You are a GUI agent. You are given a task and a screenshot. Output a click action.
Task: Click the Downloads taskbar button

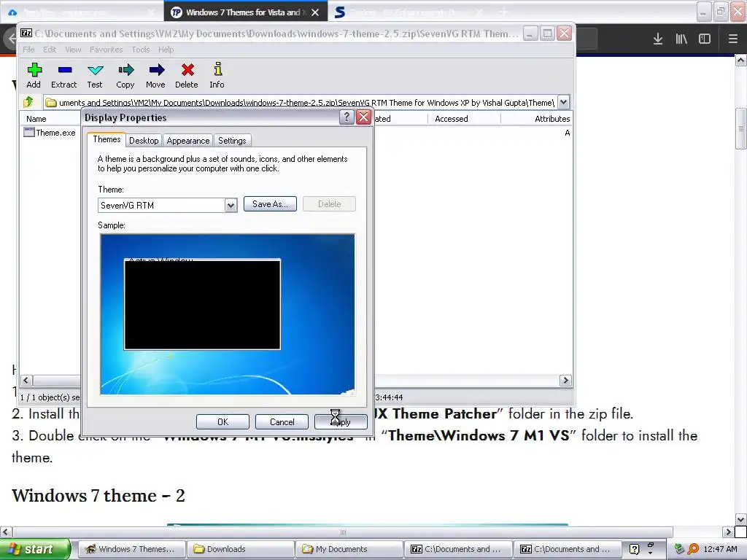[x=239, y=549]
